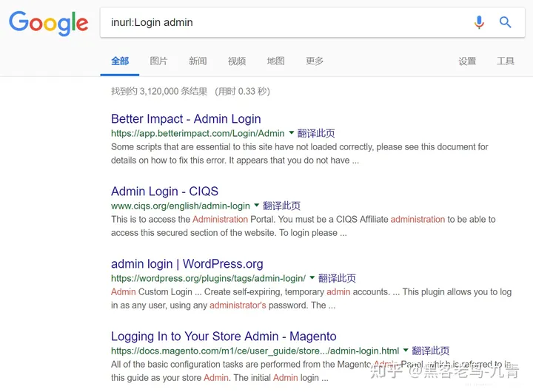The image size is (533, 392).
Task: Open the 地图 tab
Action: pos(275,61)
